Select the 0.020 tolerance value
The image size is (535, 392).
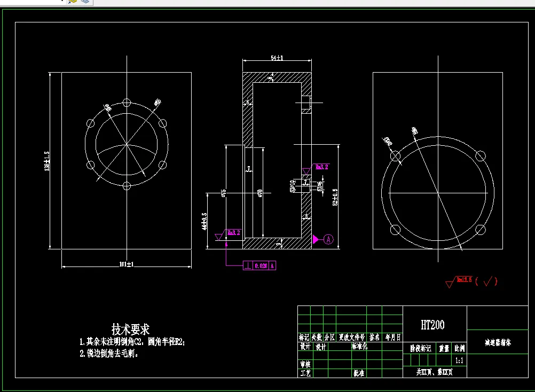coord(261,266)
